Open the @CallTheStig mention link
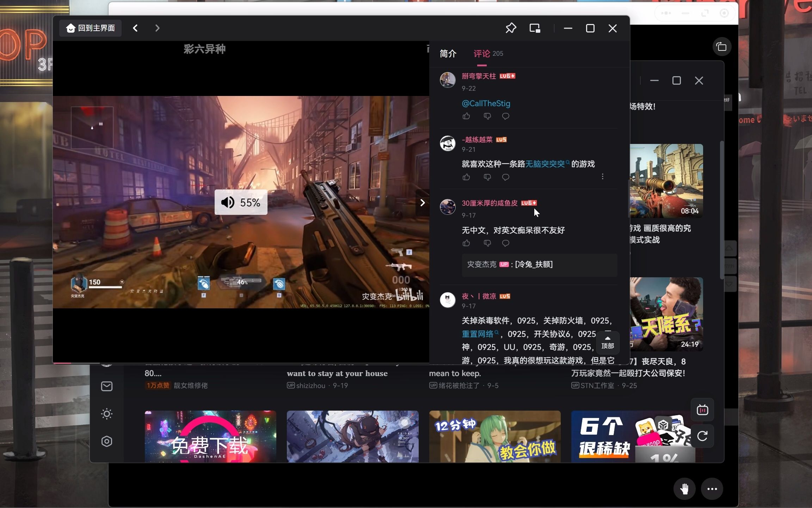812x508 pixels. pos(486,103)
